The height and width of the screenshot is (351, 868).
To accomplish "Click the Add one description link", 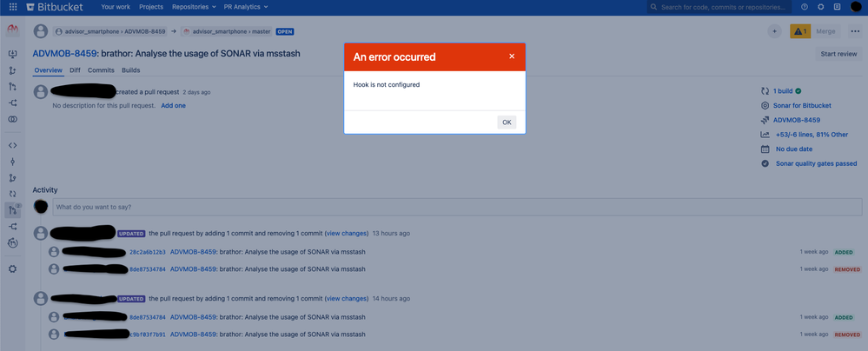I will tap(173, 105).
